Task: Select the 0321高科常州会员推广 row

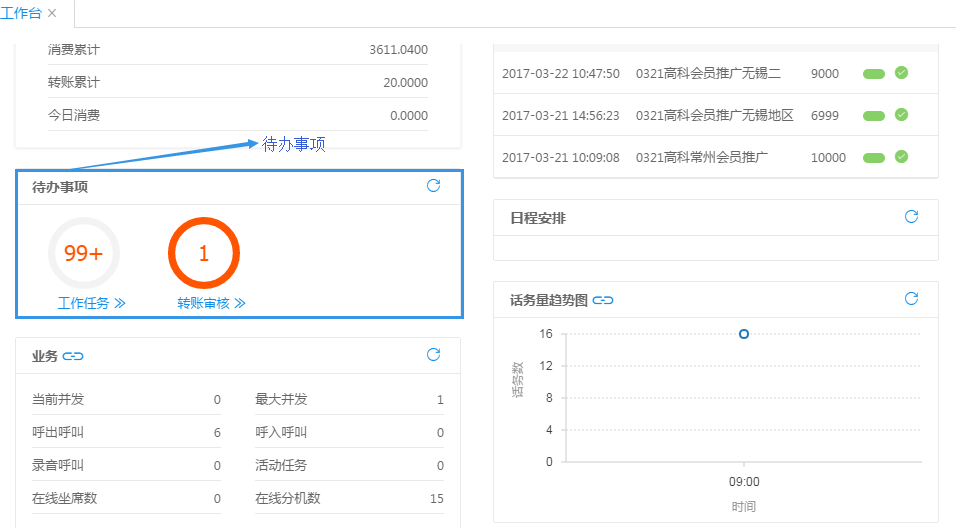Action: click(701, 158)
